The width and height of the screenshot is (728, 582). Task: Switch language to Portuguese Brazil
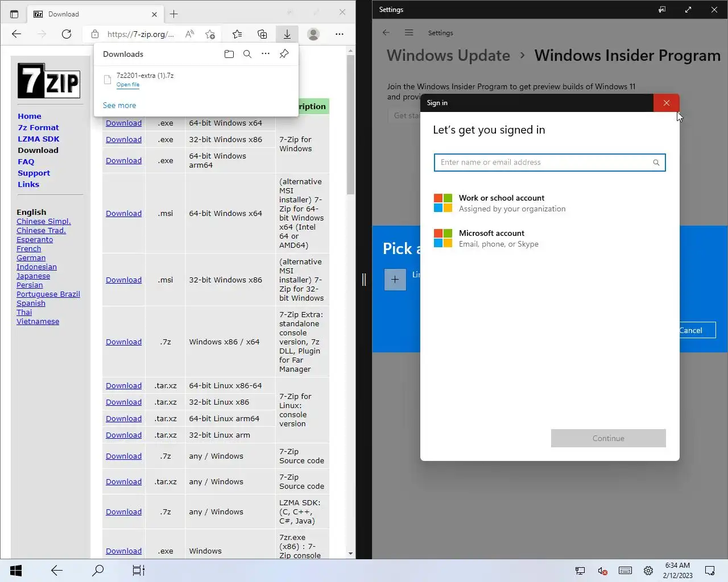click(x=48, y=294)
